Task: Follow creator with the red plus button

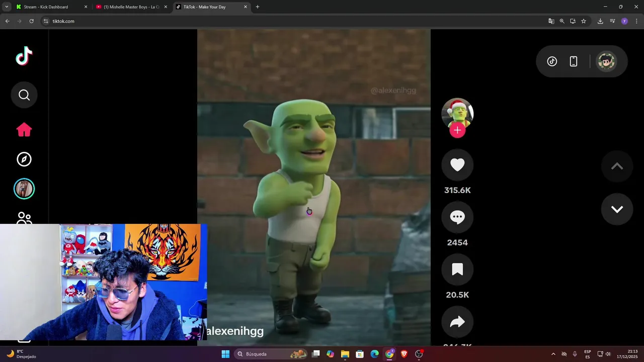Action: (457, 130)
